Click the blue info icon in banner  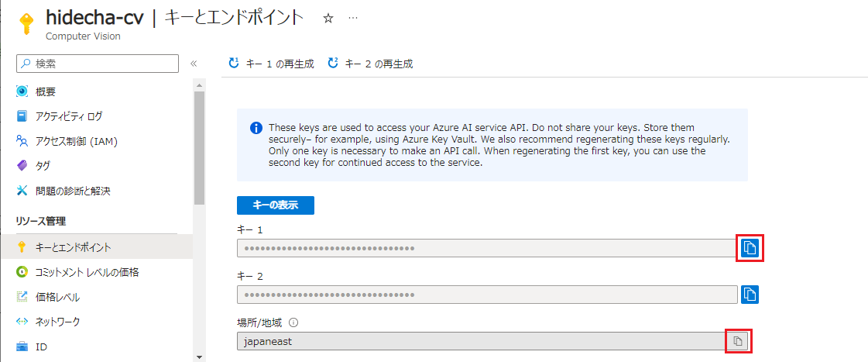point(256,128)
